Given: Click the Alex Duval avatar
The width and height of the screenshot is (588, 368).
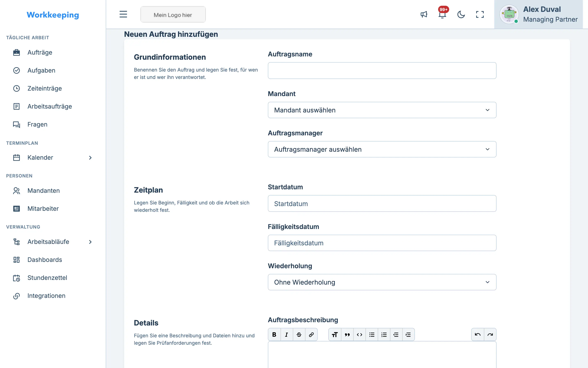Looking at the screenshot, I should tap(509, 14).
